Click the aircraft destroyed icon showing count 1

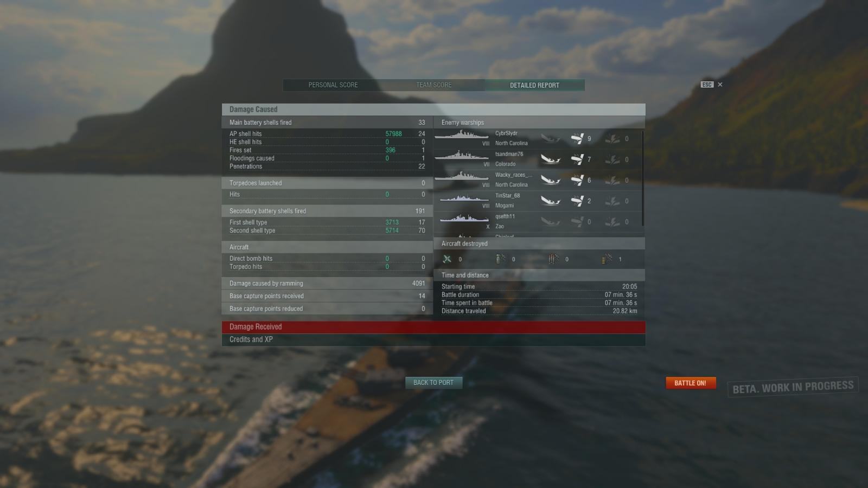tap(607, 259)
